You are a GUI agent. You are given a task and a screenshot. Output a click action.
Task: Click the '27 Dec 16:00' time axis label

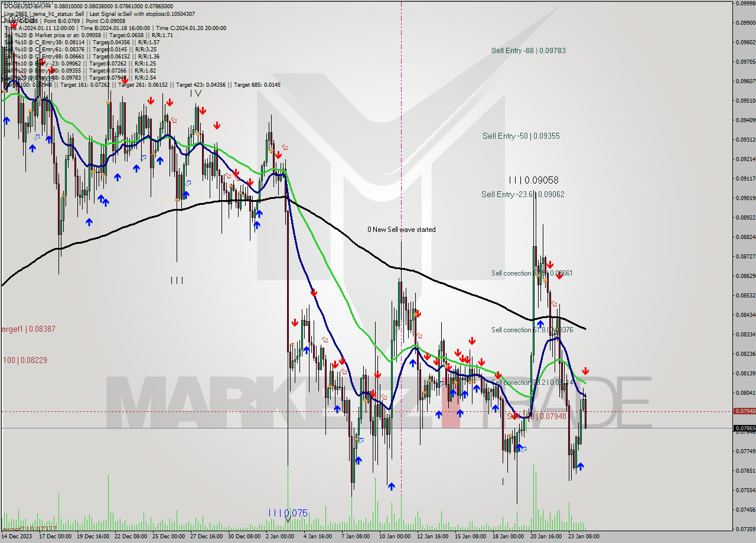(x=207, y=537)
